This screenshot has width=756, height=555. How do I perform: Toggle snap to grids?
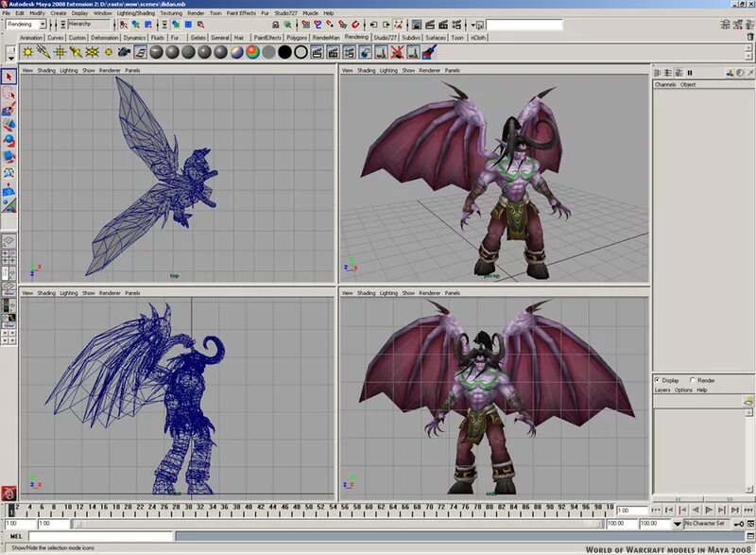point(305,25)
